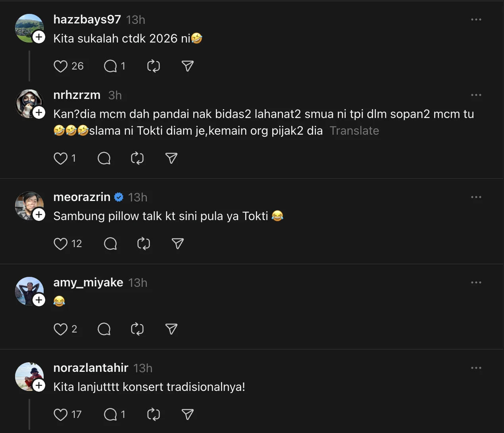Click the verified badge next to meorazrin
The width and height of the screenshot is (504, 433).
click(x=119, y=196)
